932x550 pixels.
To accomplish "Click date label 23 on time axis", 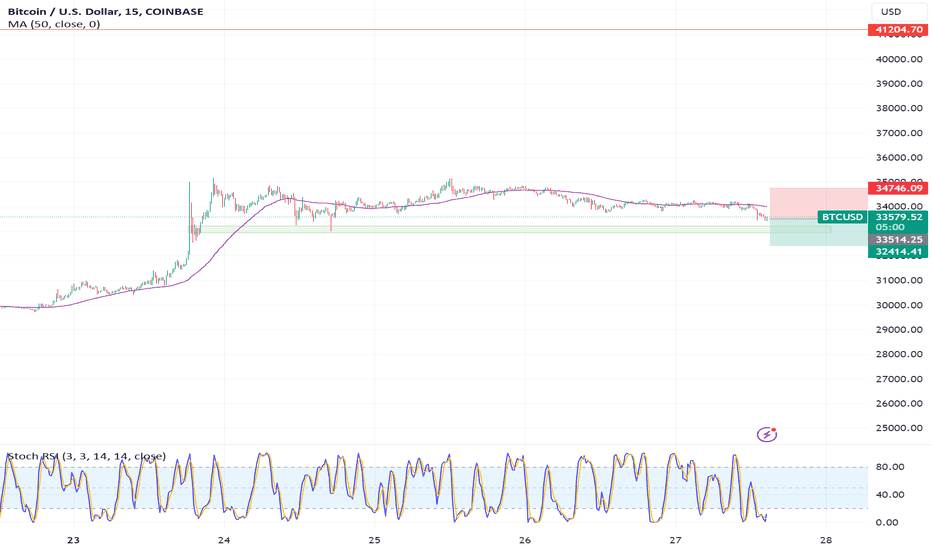I will (73, 540).
